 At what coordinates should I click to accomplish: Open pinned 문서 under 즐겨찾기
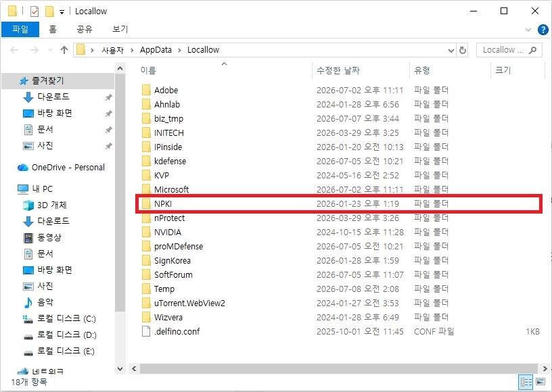[45, 129]
